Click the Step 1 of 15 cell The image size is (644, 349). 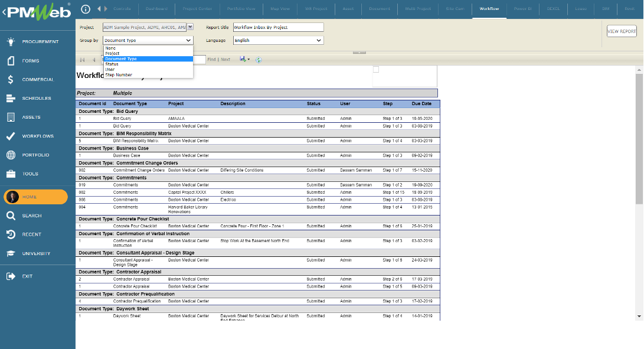(394, 193)
